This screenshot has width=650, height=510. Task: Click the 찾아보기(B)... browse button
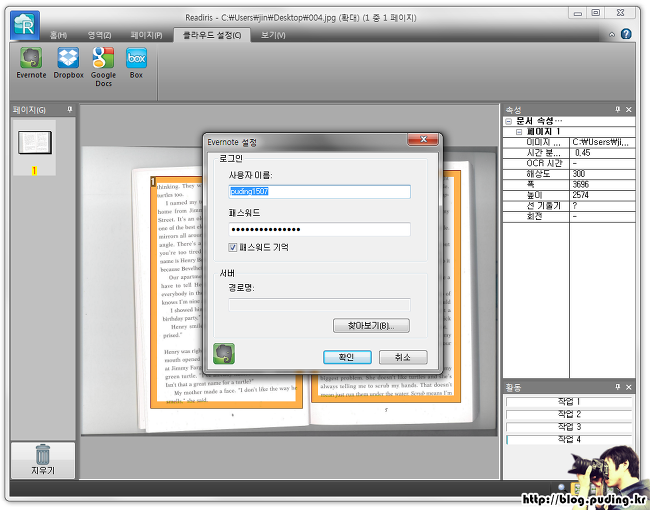click(371, 325)
